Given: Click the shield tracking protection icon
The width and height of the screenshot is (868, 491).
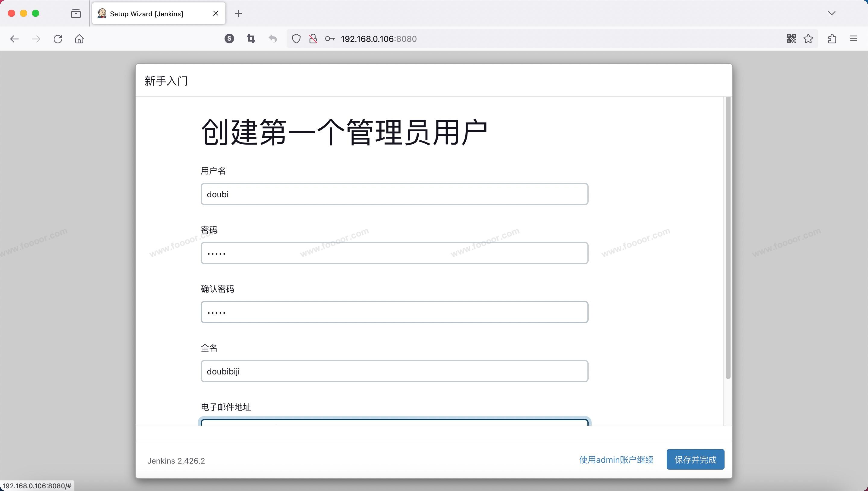Looking at the screenshot, I should click(x=296, y=39).
